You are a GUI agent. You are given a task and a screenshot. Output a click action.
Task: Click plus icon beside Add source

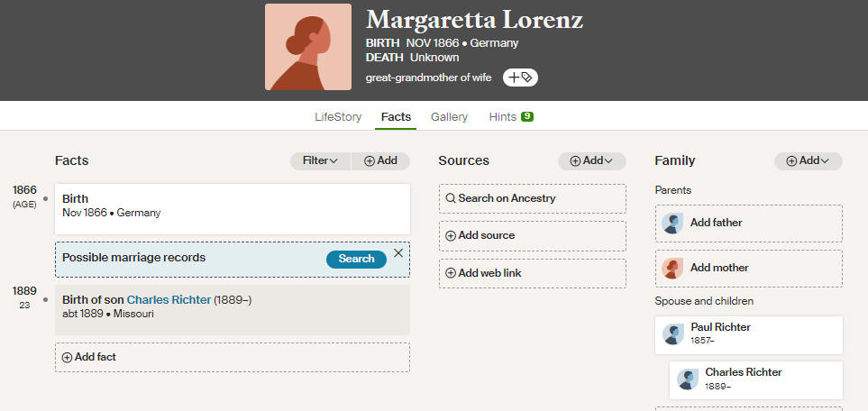pyautogui.click(x=451, y=236)
